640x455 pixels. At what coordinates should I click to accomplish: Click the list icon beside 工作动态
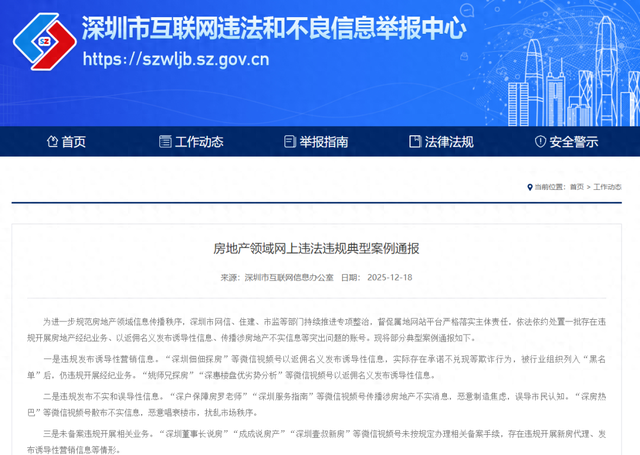[167, 142]
